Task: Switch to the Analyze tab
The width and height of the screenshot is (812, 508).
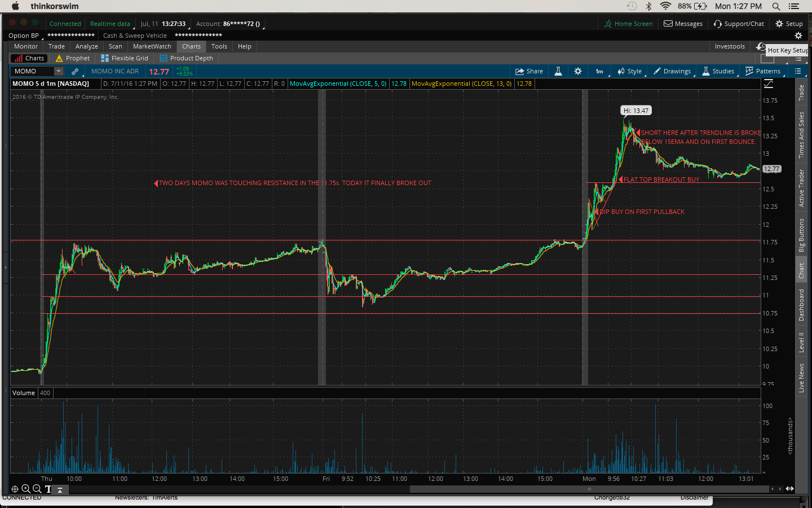Action: (x=87, y=46)
